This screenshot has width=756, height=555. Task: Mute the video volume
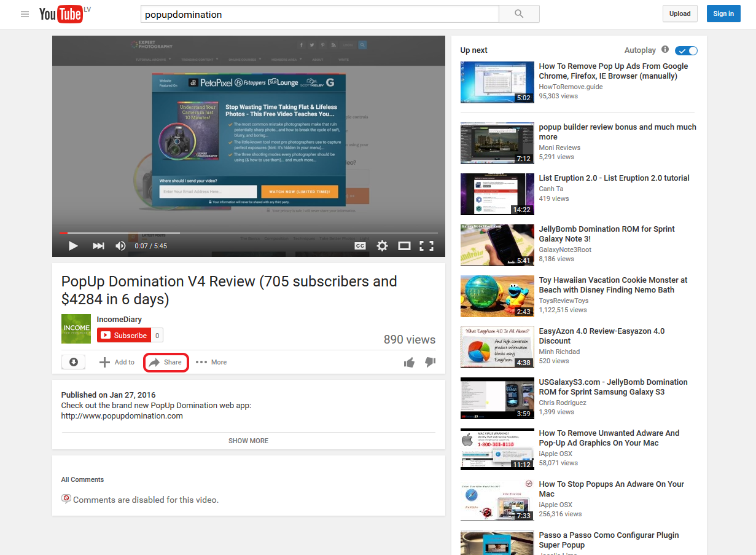[x=120, y=246]
